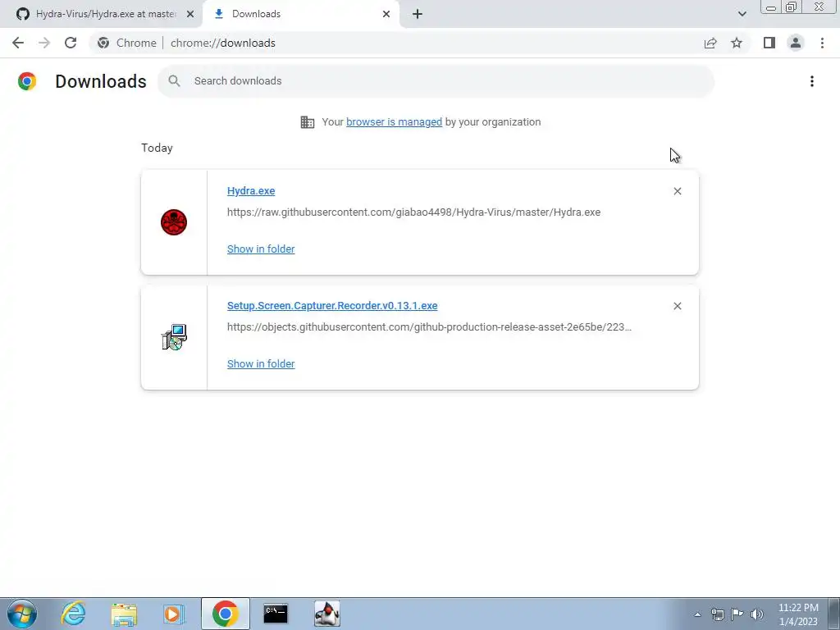The image size is (840, 630).
Task: Remove Setup.Screen.Capturer.Recorder from the list
Action: (x=677, y=306)
